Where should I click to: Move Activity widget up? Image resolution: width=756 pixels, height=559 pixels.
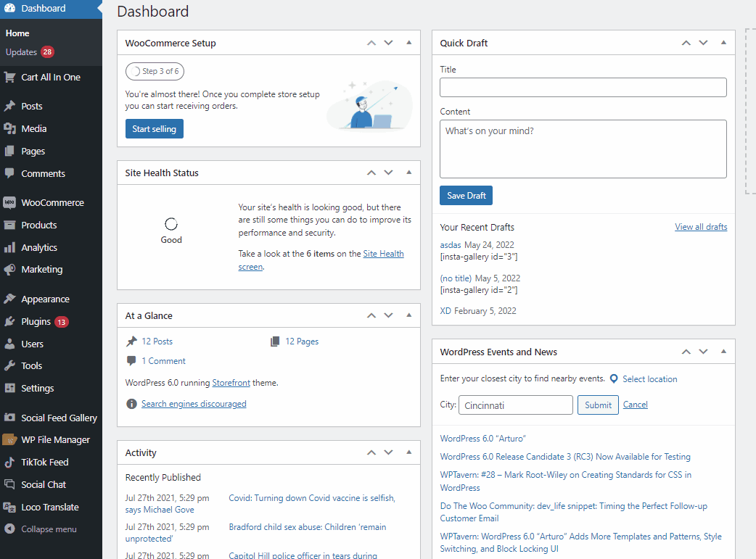(x=371, y=452)
